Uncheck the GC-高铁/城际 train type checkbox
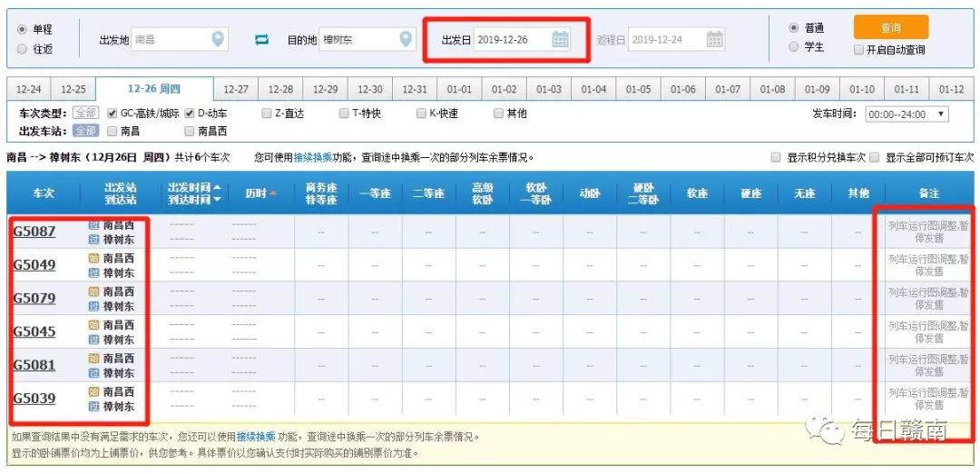980x474 pixels. (x=113, y=114)
